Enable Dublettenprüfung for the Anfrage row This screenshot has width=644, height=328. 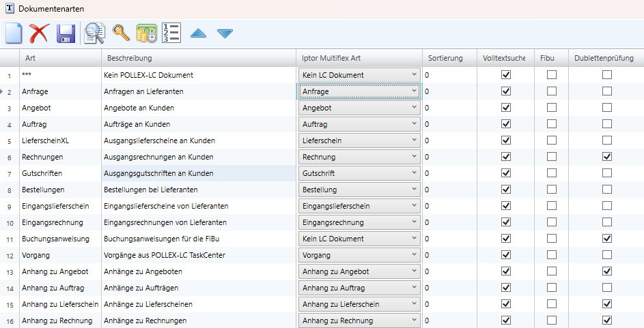606,91
